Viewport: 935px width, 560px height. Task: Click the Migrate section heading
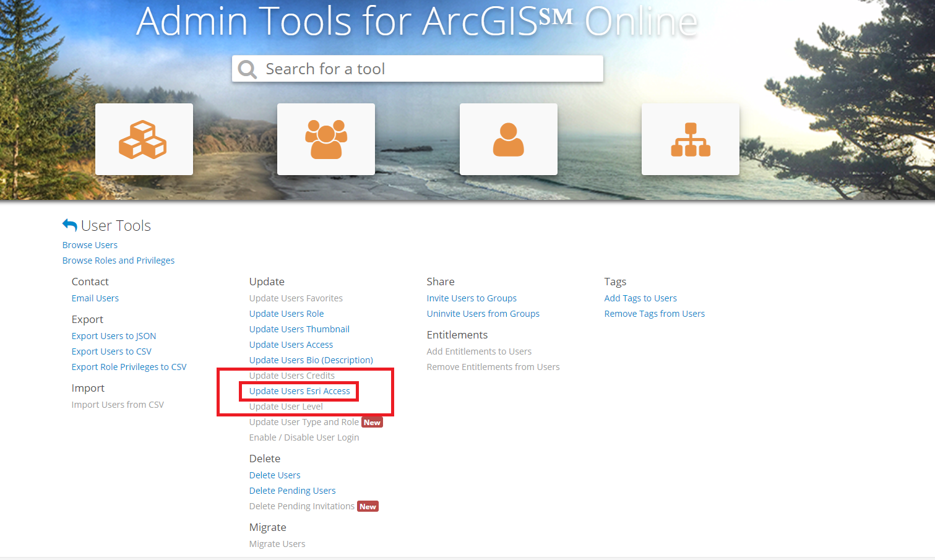[268, 527]
